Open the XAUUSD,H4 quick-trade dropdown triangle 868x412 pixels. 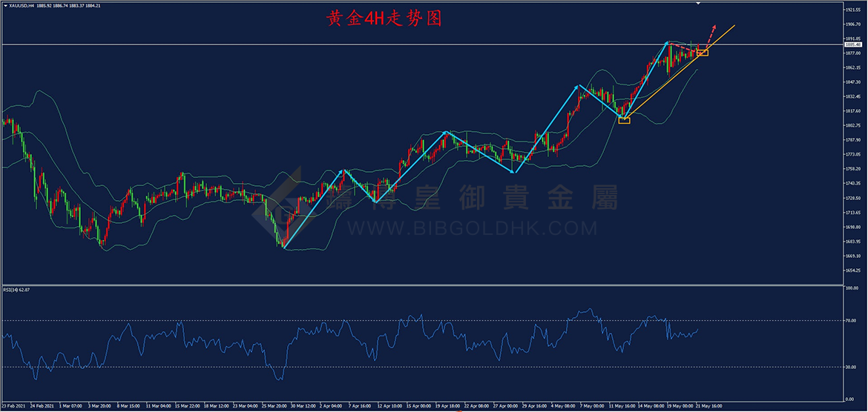[x=5, y=5]
